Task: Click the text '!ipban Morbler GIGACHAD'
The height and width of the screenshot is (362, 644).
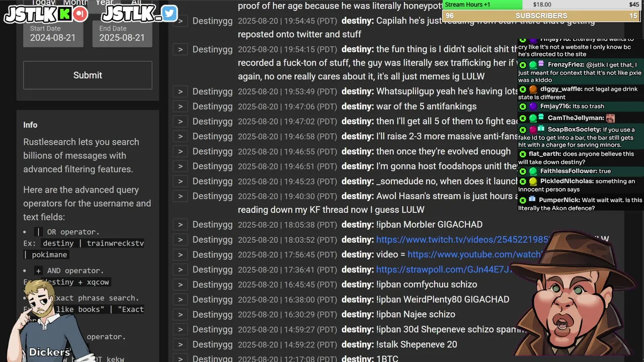Action: pyautogui.click(x=429, y=225)
